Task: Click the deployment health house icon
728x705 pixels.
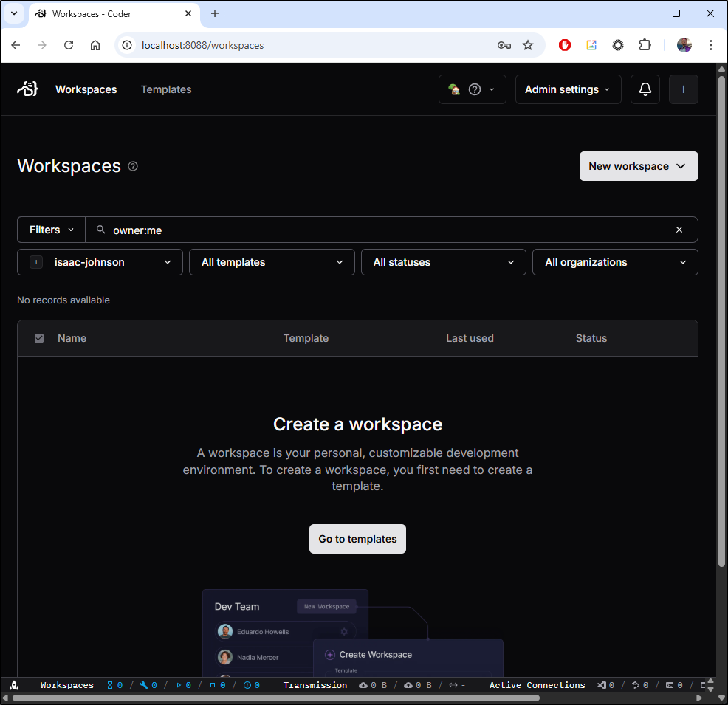Action: [x=454, y=89]
